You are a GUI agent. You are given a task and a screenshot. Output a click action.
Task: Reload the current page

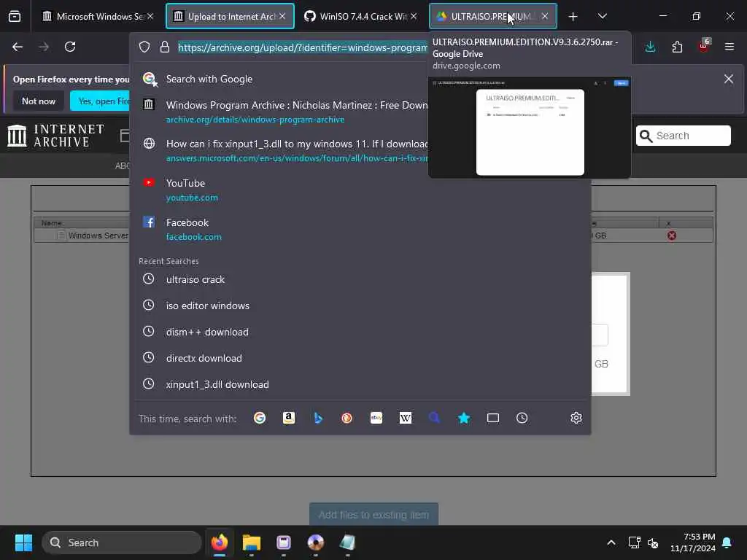pyautogui.click(x=70, y=47)
